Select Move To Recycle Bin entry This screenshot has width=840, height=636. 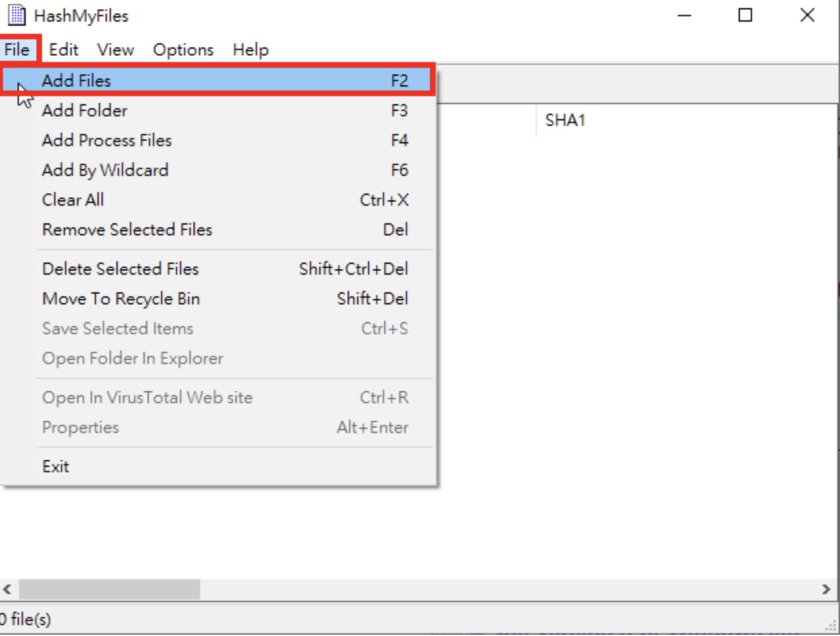[x=219, y=298]
